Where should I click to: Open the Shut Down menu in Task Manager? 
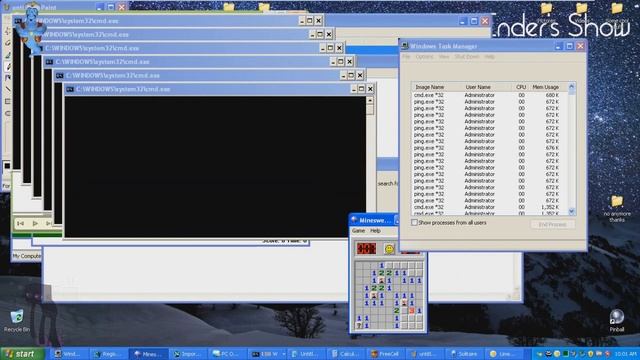coord(467,57)
